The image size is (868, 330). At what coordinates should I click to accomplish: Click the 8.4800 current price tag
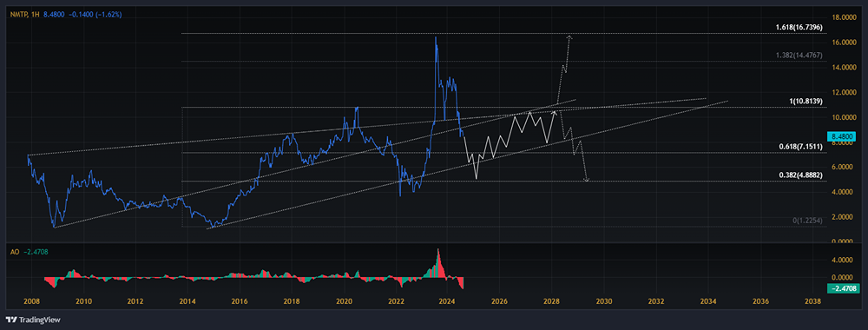(841, 136)
